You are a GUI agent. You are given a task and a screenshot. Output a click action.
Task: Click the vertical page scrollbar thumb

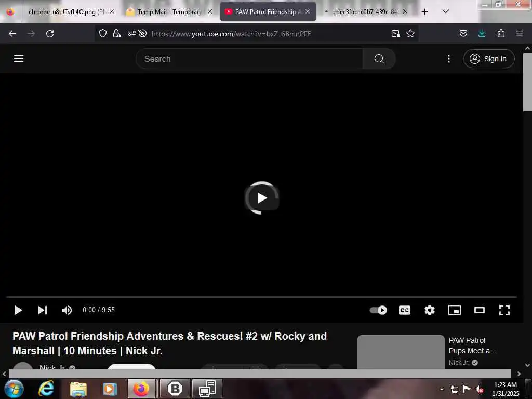click(x=528, y=83)
